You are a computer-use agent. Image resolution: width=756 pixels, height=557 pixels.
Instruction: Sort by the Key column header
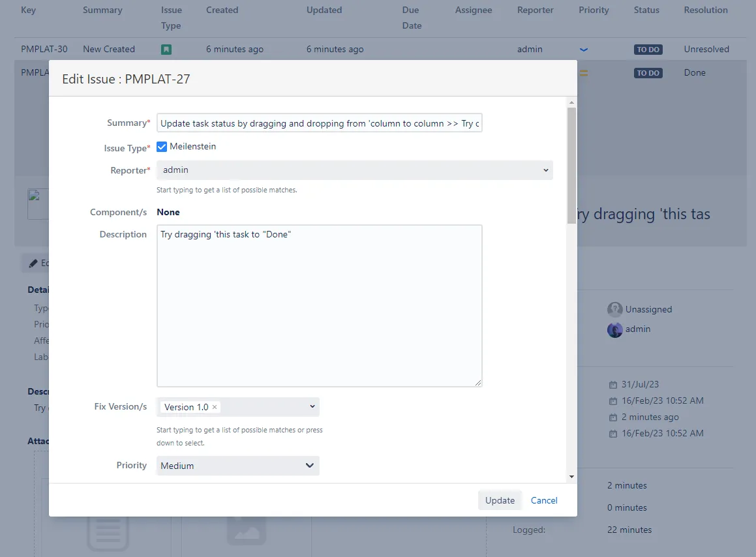[x=29, y=10]
